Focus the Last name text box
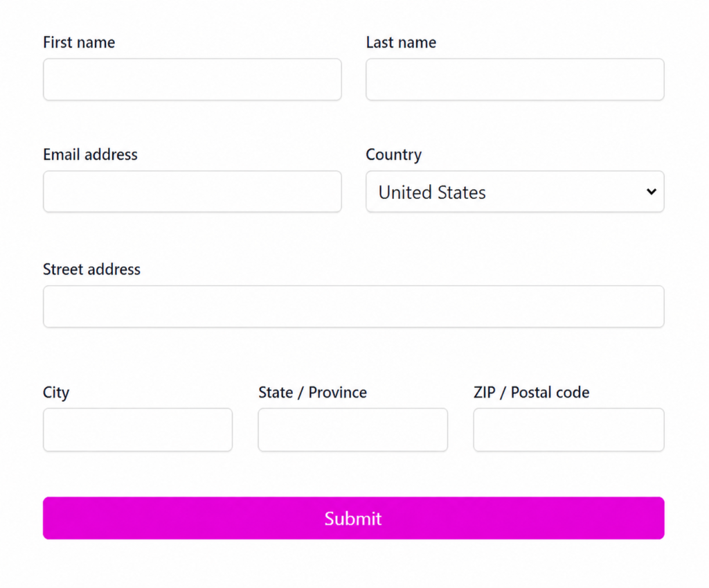The width and height of the screenshot is (709, 588). pos(515,79)
